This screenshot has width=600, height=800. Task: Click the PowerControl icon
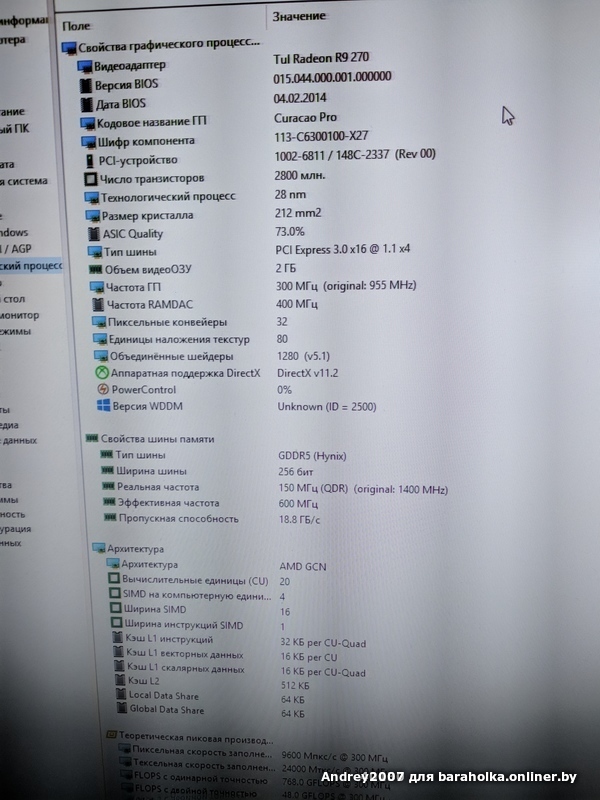coord(103,389)
